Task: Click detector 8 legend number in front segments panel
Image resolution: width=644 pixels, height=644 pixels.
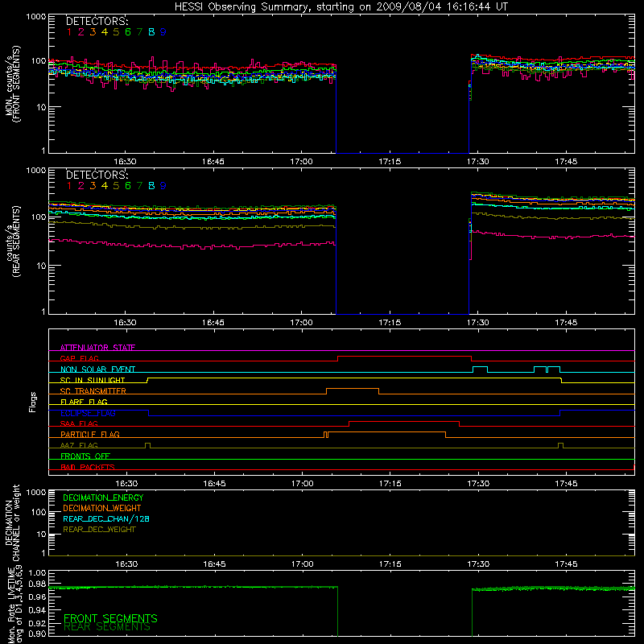Action: point(151,32)
